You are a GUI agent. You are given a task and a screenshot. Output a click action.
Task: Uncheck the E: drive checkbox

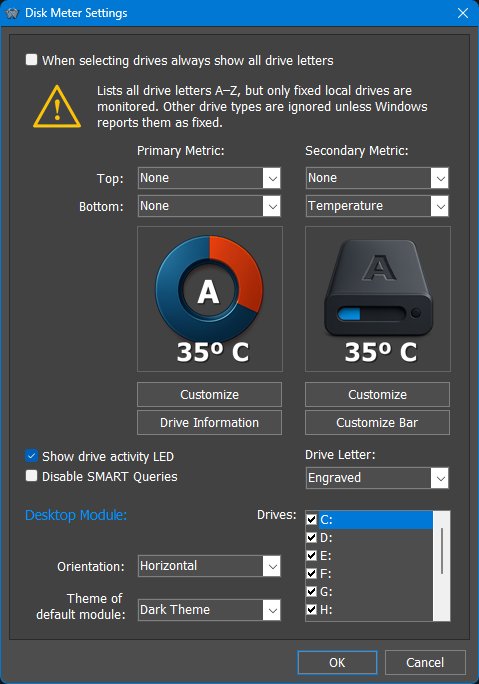[311, 555]
